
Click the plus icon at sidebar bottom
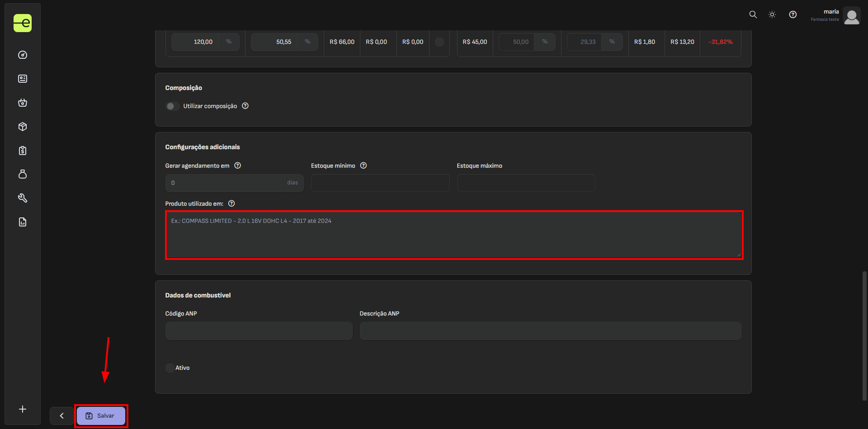click(x=23, y=409)
